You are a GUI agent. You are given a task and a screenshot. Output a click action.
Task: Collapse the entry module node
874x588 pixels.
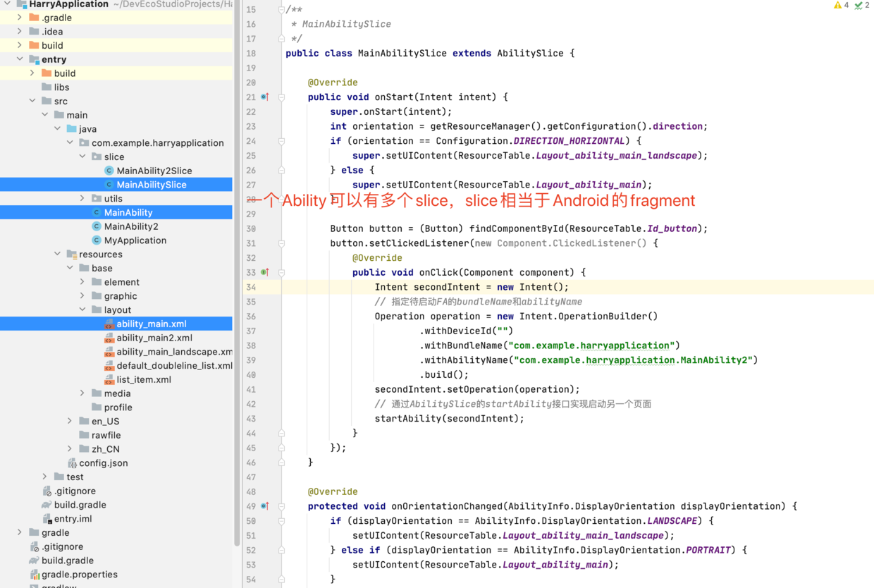pyautogui.click(x=20, y=59)
